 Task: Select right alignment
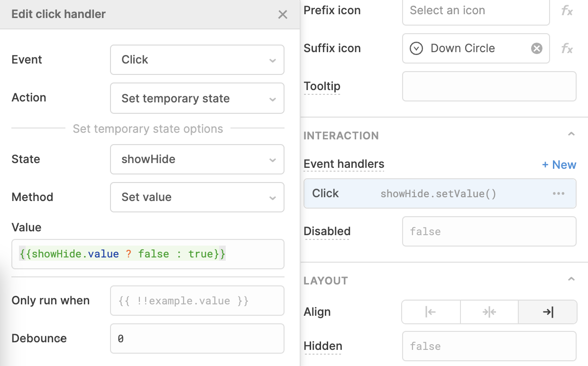pyautogui.click(x=548, y=312)
